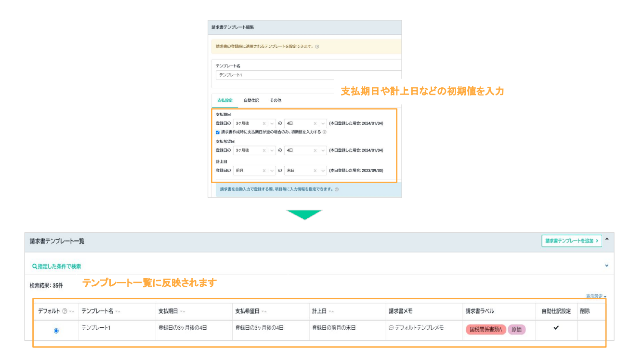Clear the 末日 value in 計上日 row
Image resolution: width=644 pixels, height=362 pixels.
(315, 171)
